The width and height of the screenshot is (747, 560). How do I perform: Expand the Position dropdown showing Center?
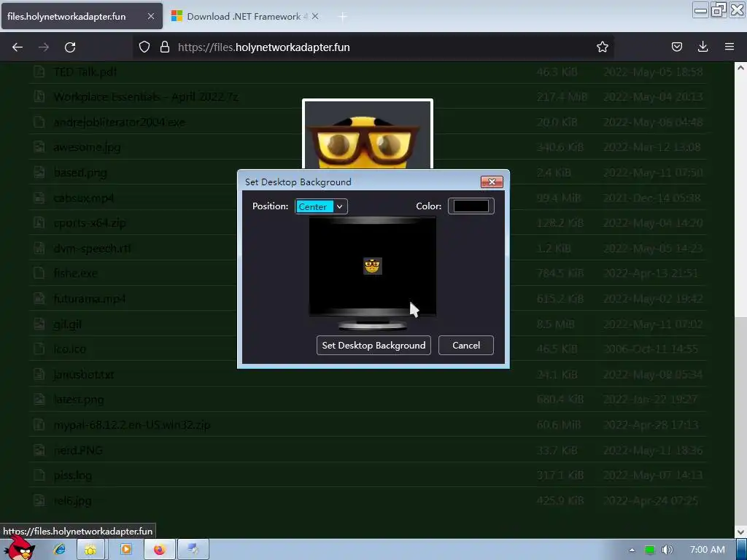point(321,206)
